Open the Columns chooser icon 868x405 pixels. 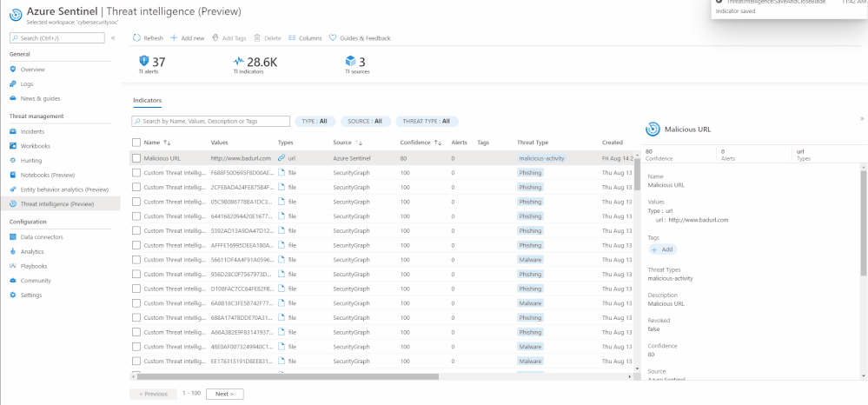[x=292, y=38]
